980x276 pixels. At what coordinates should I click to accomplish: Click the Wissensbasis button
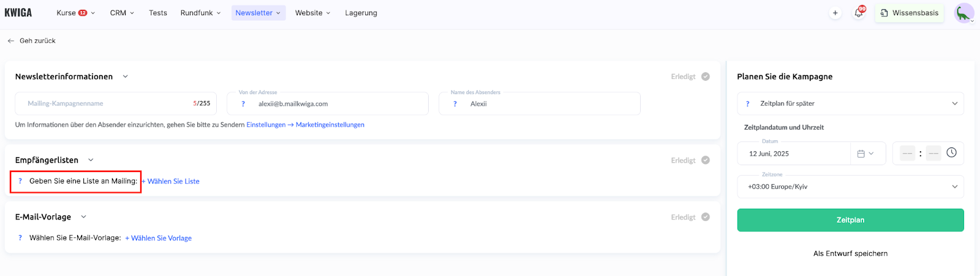(910, 13)
